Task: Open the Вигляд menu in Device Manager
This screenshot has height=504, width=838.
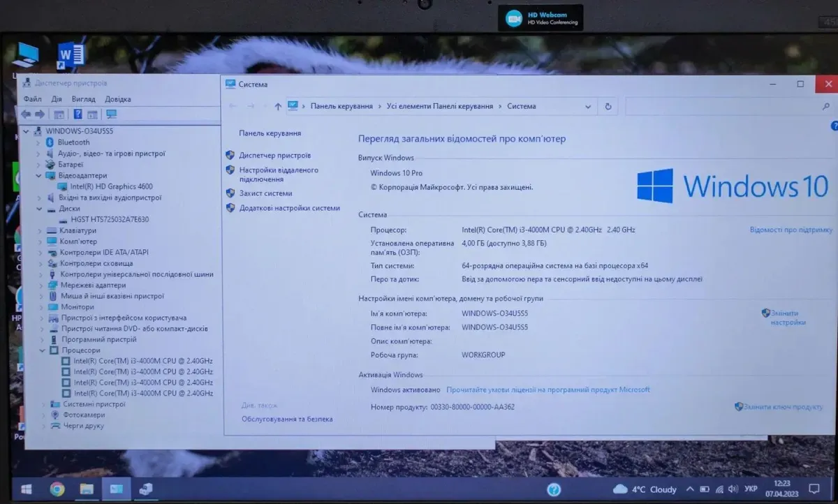Action: coord(83,99)
